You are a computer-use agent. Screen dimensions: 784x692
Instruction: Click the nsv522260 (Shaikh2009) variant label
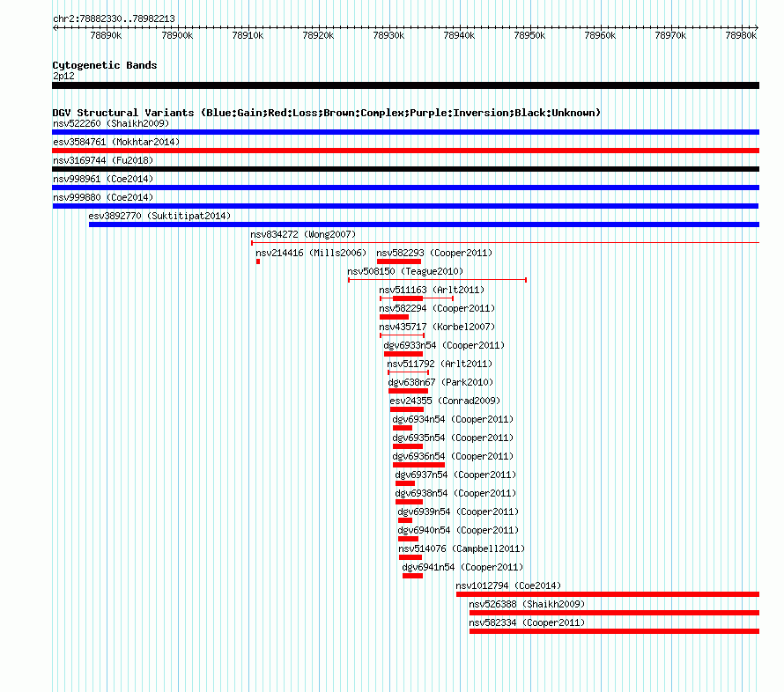point(111,123)
